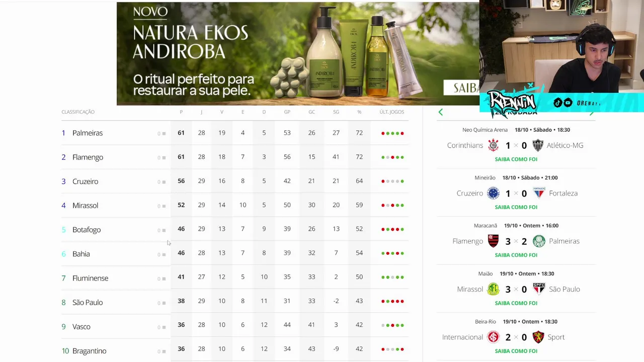Click the TikTok icon in streamer overlay
This screenshot has height=362, width=644.
click(558, 103)
